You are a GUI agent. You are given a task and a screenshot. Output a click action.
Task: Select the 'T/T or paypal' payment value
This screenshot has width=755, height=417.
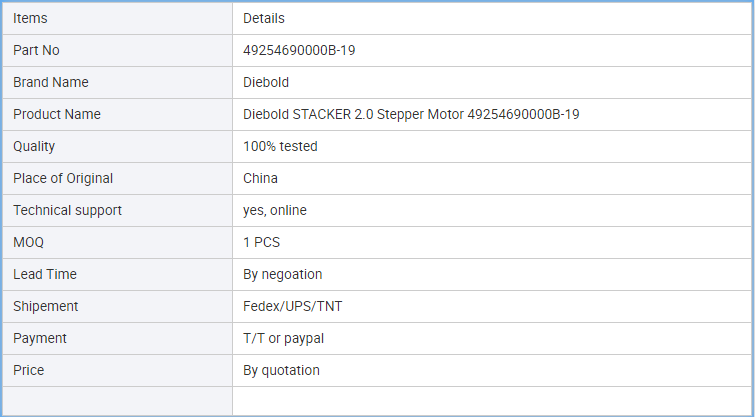click(x=284, y=338)
